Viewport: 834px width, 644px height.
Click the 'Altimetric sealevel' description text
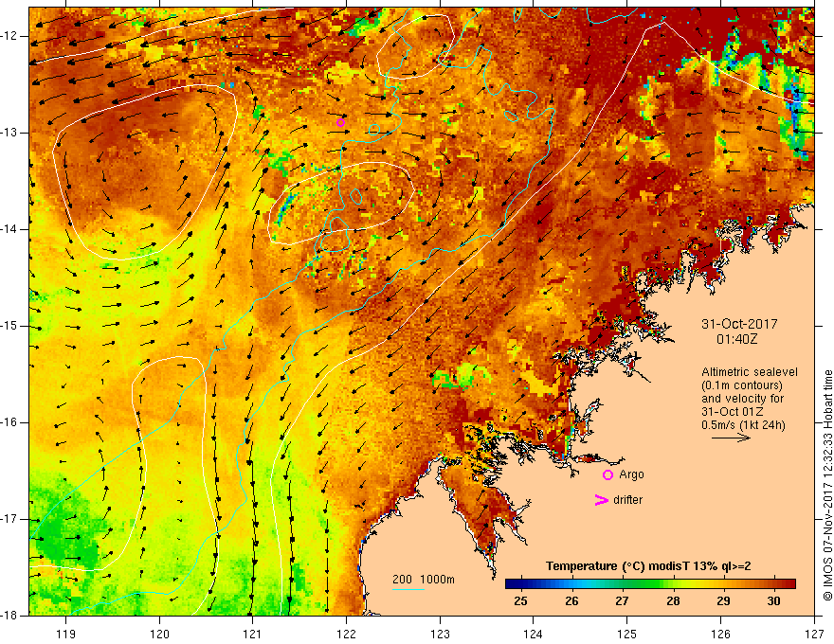pos(750,372)
